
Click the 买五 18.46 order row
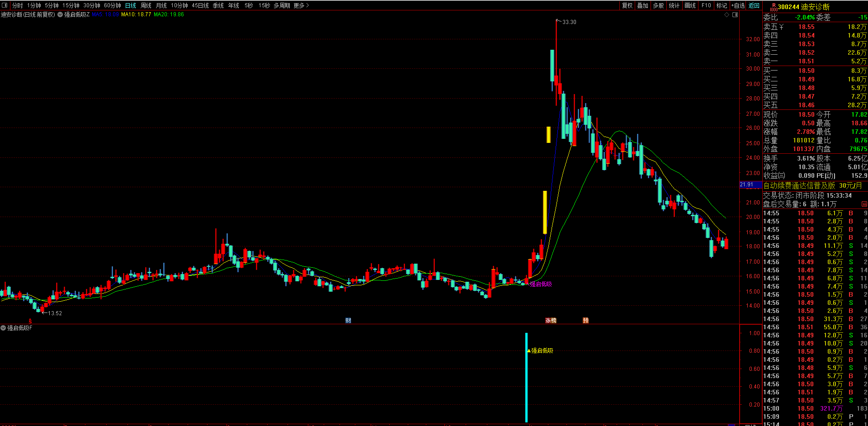click(x=815, y=105)
